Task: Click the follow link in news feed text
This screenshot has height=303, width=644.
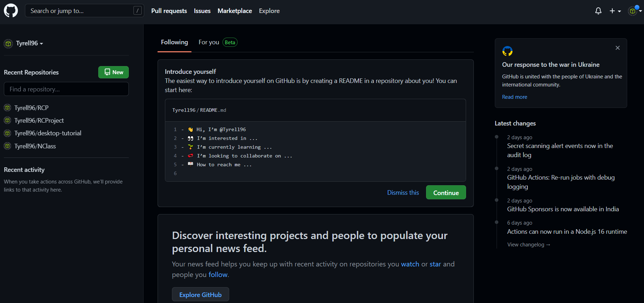Action: click(x=218, y=275)
